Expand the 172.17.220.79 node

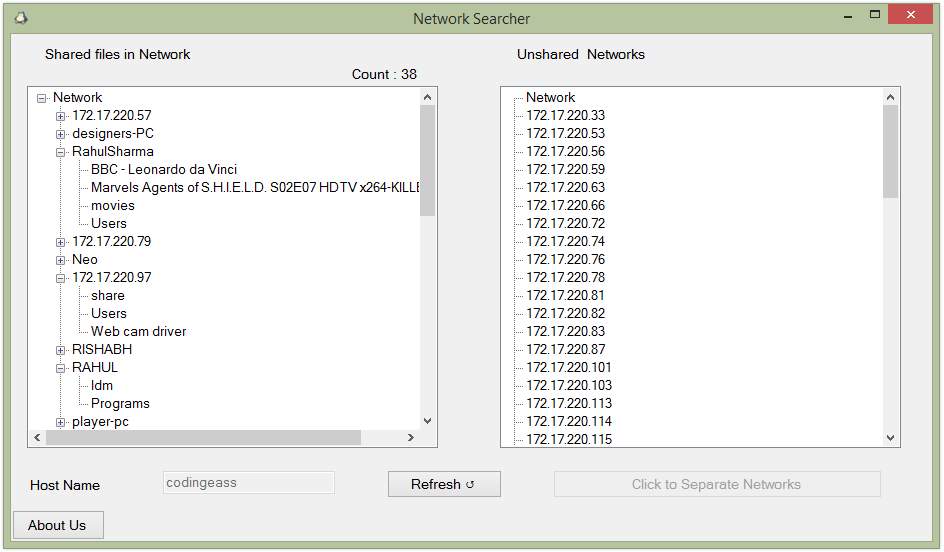point(60,242)
